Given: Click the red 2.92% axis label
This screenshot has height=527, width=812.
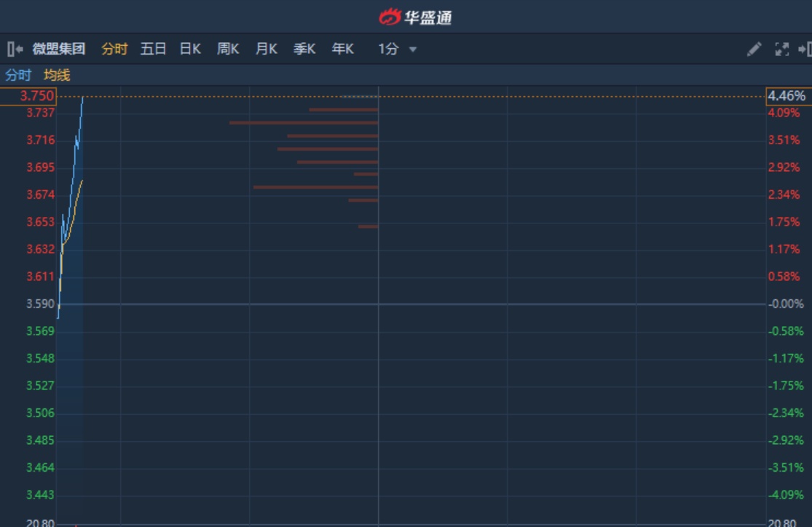Looking at the screenshot, I should [x=784, y=167].
